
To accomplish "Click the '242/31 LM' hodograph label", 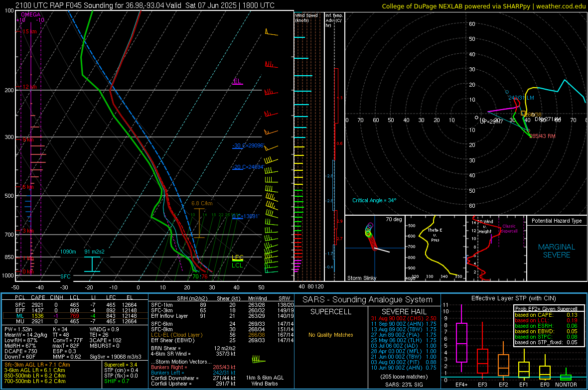I will tap(521, 98).
